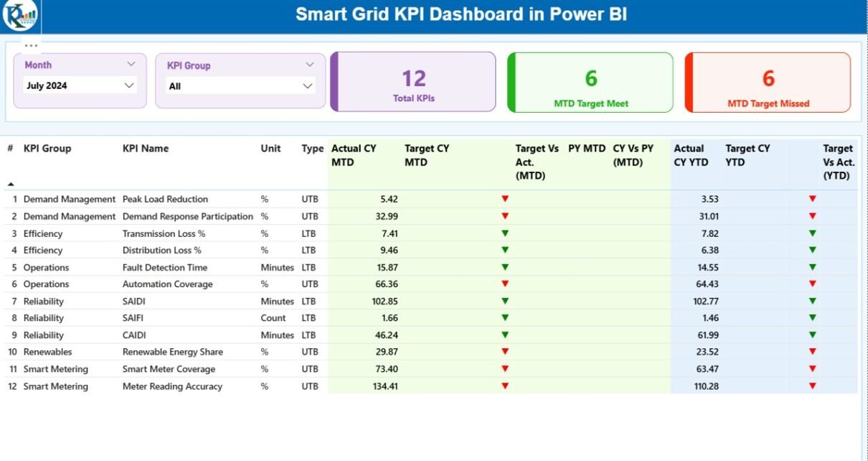The height and width of the screenshot is (461, 868).
Task: Open the KPI Group 'All' dropdown
Action: tap(308, 86)
